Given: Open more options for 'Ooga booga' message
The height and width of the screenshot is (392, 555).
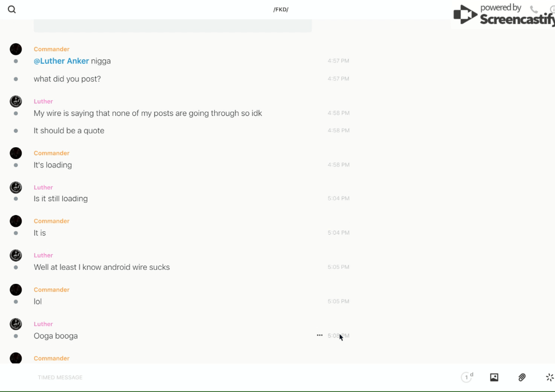Looking at the screenshot, I should [x=320, y=335].
